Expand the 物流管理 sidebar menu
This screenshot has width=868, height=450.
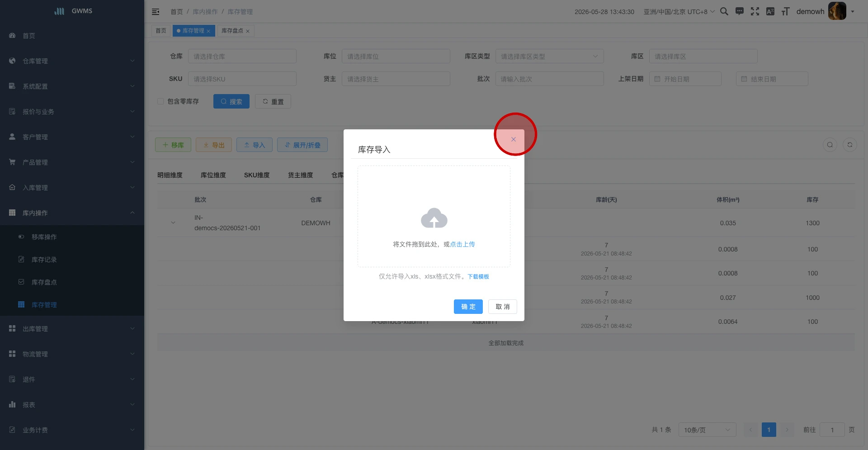72,354
